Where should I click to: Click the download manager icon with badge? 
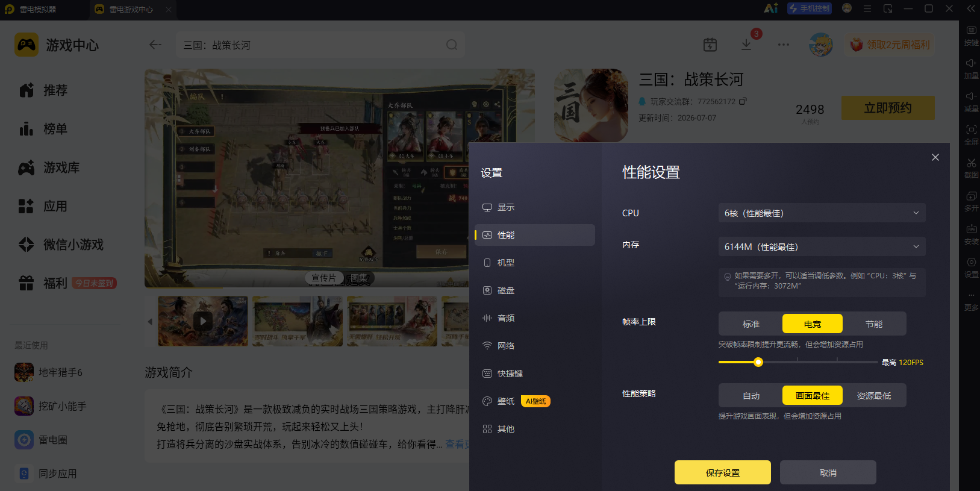pyautogui.click(x=746, y=45)
